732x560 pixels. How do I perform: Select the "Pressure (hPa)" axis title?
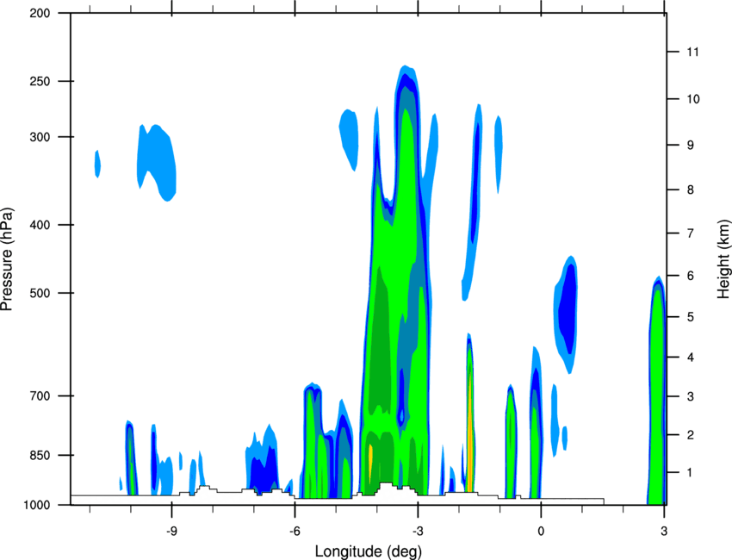point(7,259)
